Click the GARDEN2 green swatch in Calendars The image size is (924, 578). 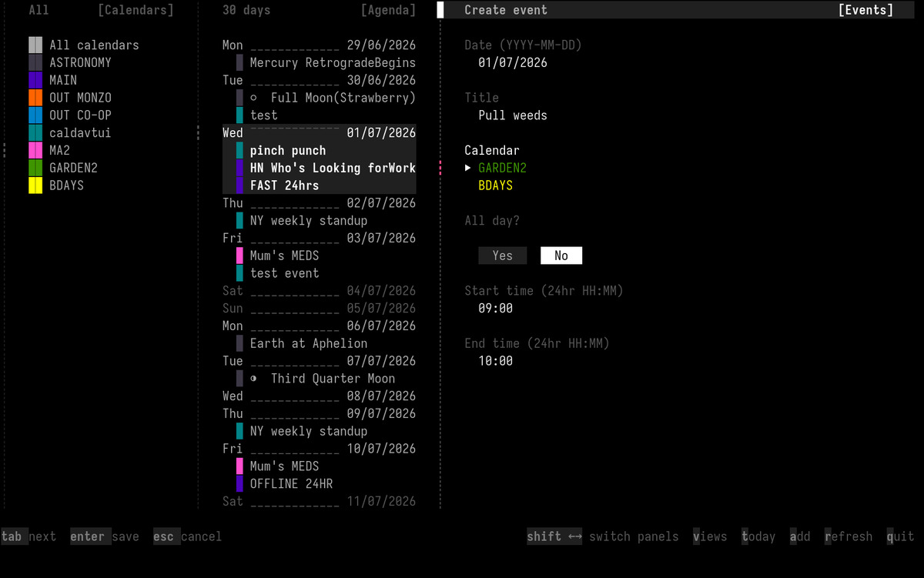(35, 168)
